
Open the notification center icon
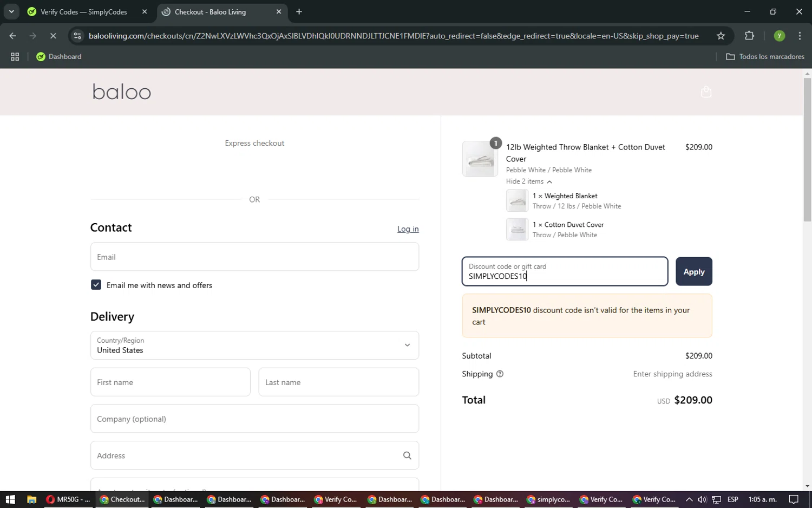pyautogui.click(x=794, y=499)
